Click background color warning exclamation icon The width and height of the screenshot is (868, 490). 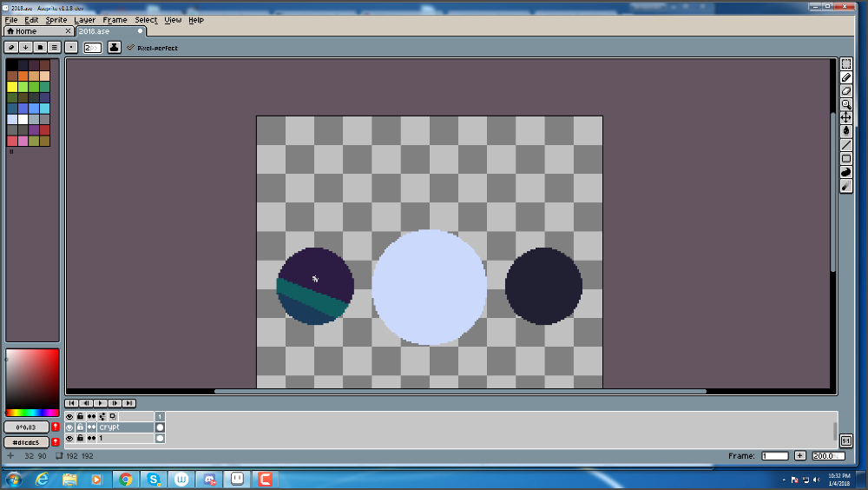click(x=56, y=441)
